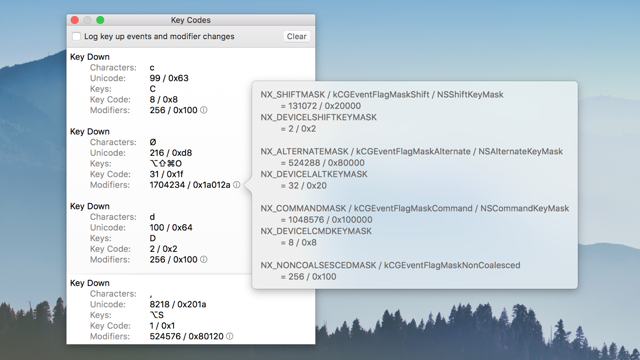Viewport: 640px width, 360px height.
Task: Select Unicode value 216 / 0xd8
Action: click(171, 153)
